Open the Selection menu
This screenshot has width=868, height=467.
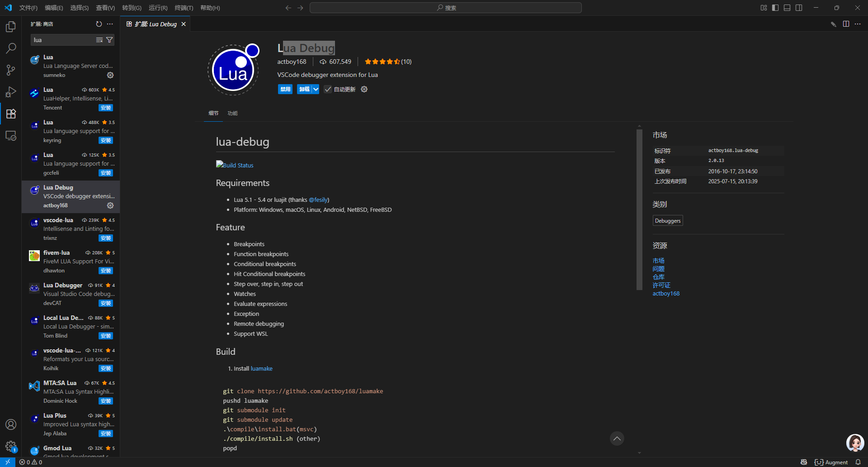[x=79, y=8]
